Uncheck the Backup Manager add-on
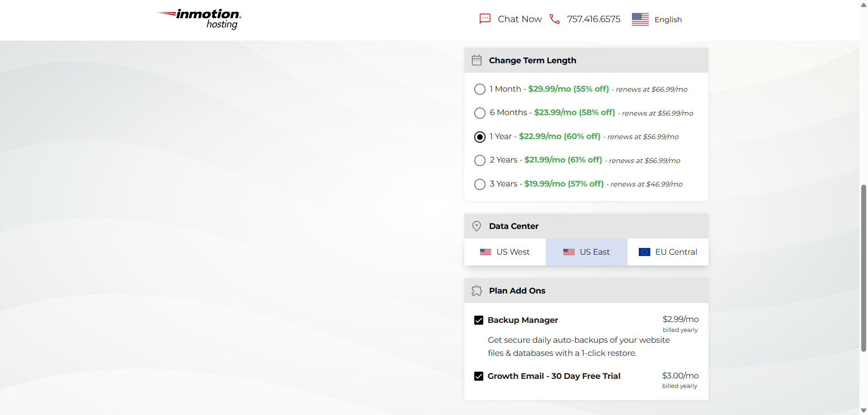The image size is (868, 415). (479, 320)
